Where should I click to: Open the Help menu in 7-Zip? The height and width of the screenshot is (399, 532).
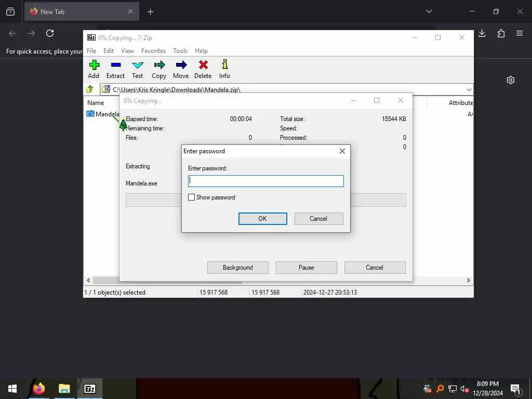pyautogui.click(x=201, y=51)
